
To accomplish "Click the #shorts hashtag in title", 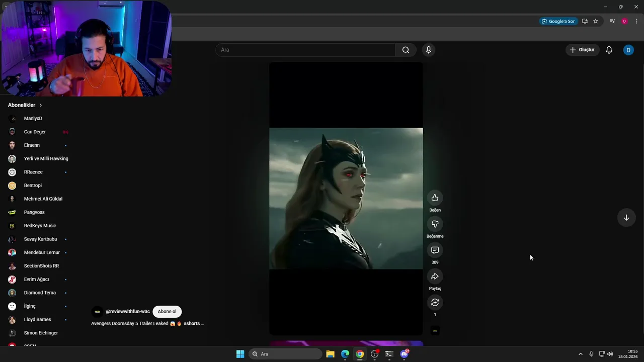I will click(x=192, y=324).
